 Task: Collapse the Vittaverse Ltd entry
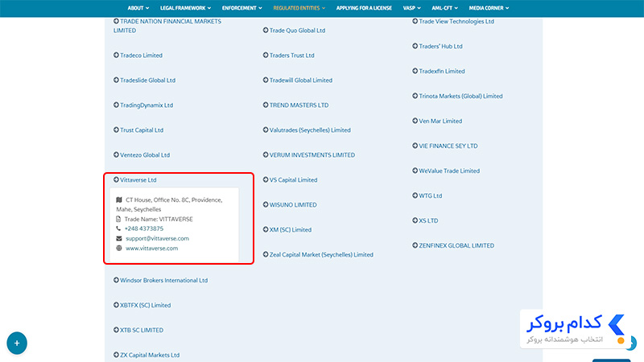pos(135,179)
